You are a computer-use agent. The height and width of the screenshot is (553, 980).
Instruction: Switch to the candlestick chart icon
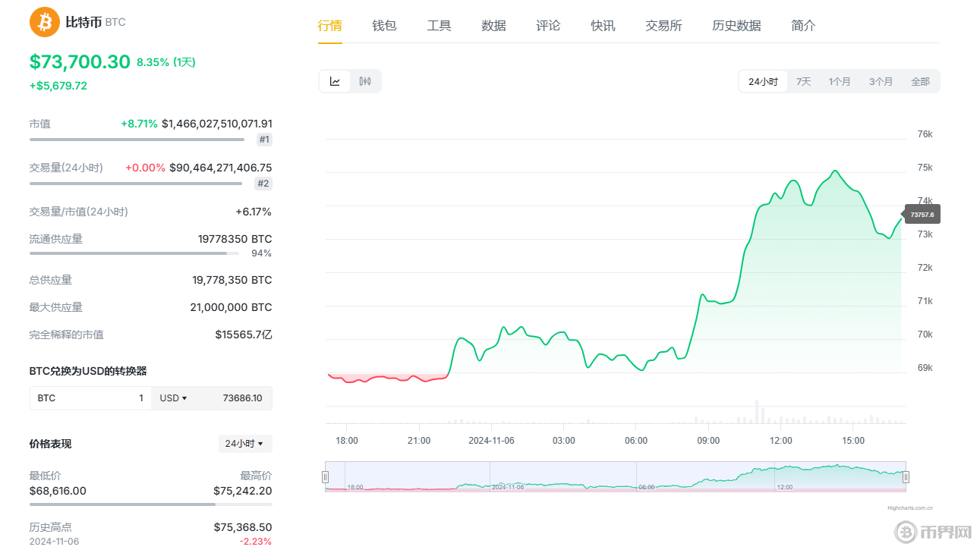365,81
